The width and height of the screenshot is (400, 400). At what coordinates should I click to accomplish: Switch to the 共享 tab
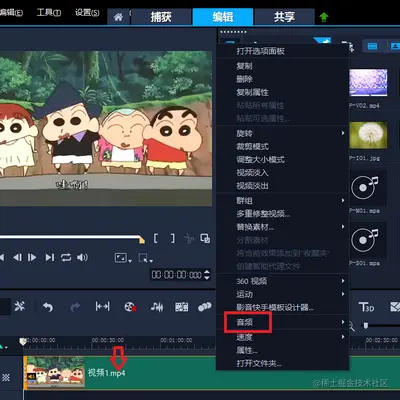click(284, 17)
